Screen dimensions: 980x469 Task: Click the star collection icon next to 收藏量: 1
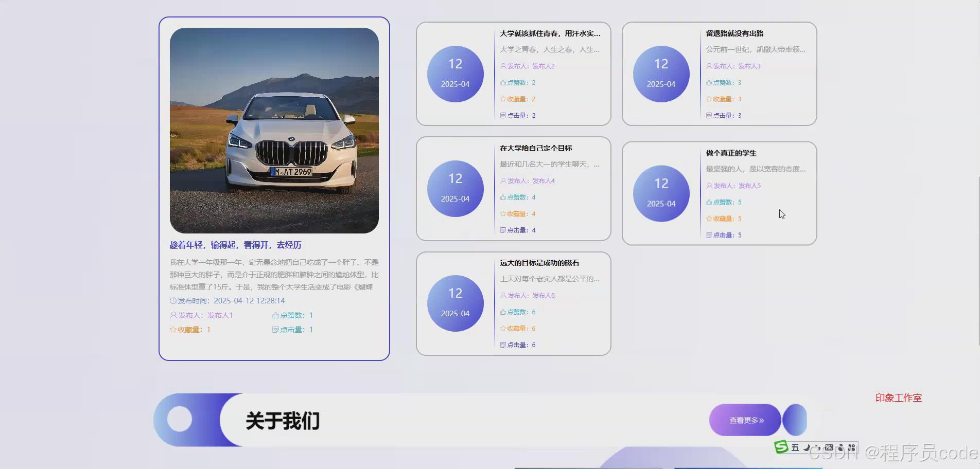coord(173,329)
